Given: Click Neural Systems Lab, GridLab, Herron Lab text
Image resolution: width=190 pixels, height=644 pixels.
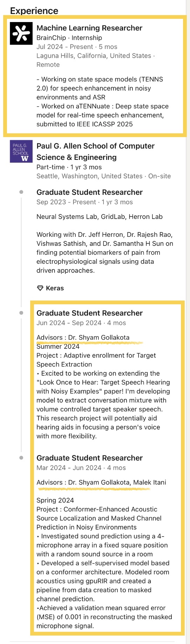Looking at the screenshot, I should 100,217.
